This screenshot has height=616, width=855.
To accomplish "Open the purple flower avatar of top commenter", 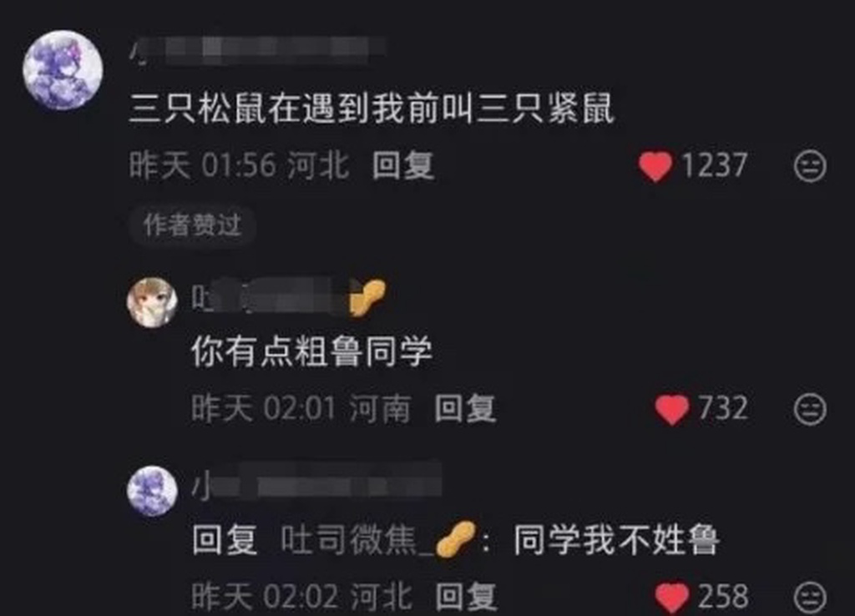I will [63, 70].
